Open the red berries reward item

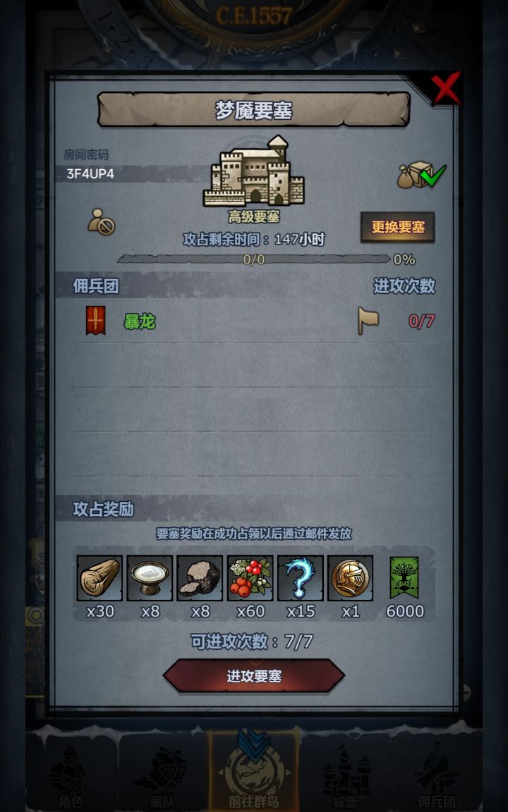tap(250, 578)
